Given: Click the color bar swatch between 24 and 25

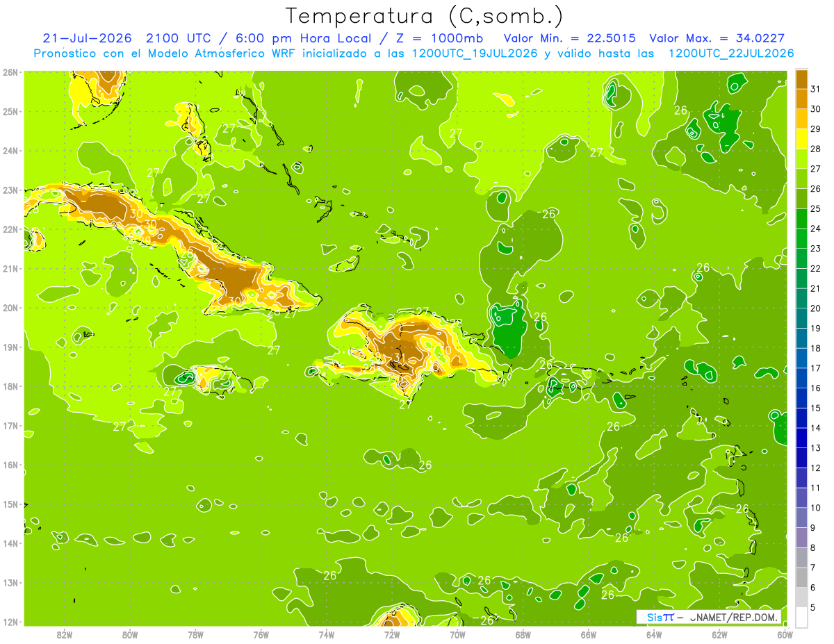Looking at the screenshot, I should (801, 218).
